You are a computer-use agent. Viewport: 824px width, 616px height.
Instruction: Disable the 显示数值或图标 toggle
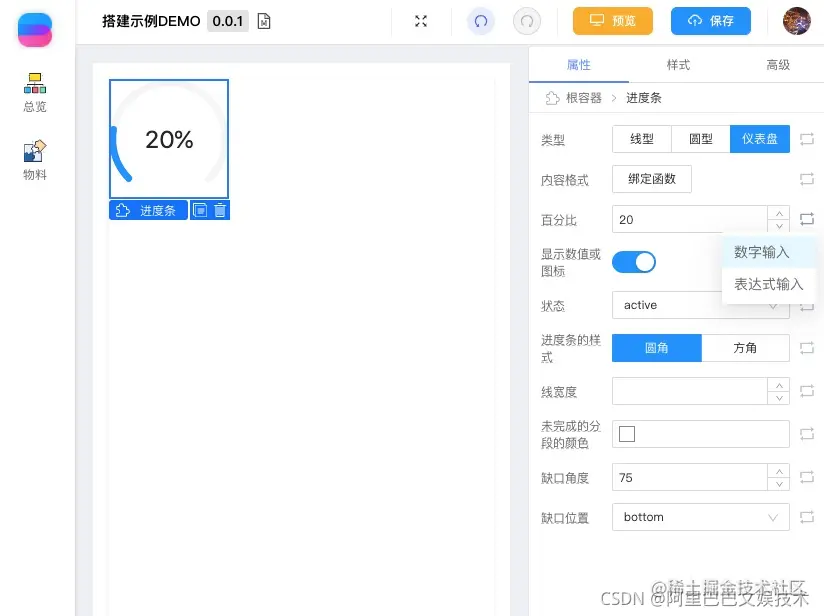click(634, 260)
